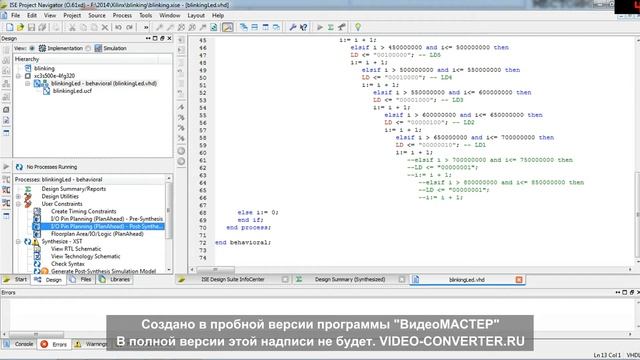This screenshot has width=640, height=360.
Task: Select the blinking project in Hierarchy
Action: 44,68
